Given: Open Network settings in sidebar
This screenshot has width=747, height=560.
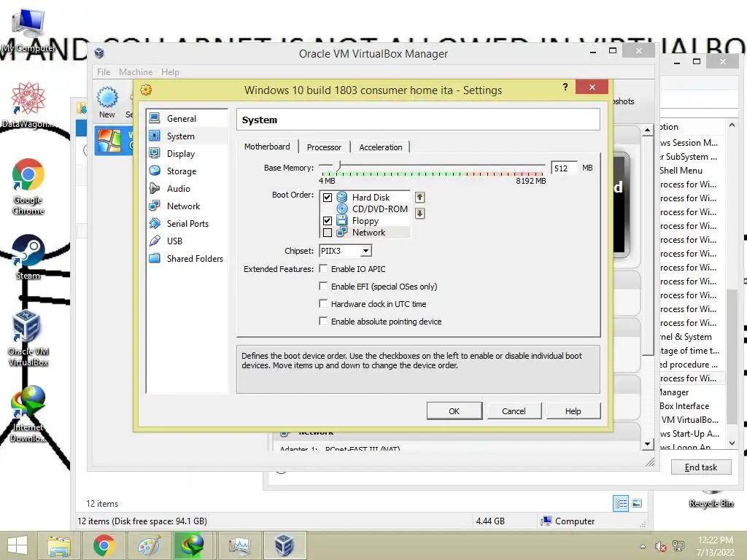Looking at the screenshot, I should [183, 206].
